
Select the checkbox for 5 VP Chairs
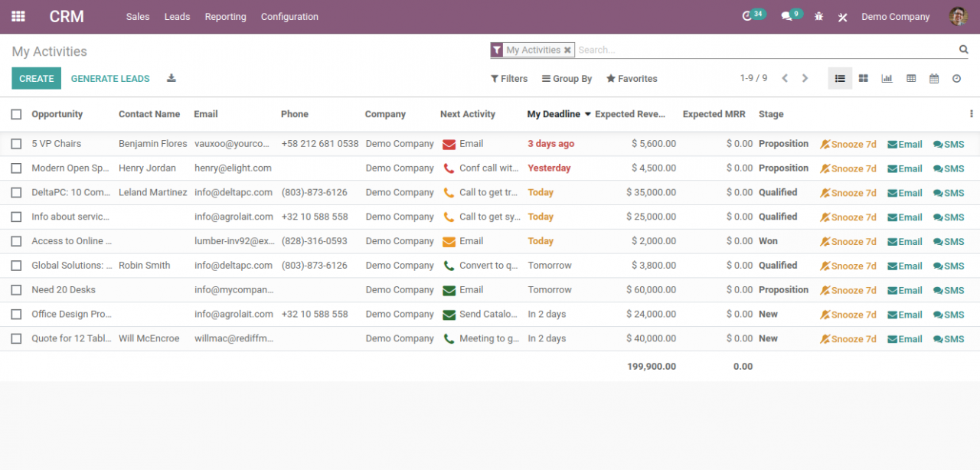pos(16,143)
